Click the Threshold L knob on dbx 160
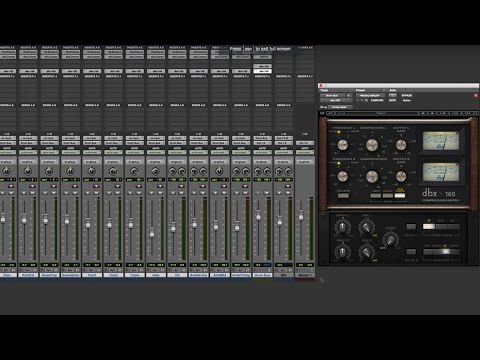The image size is (480, 360). [x=343, y=145]
